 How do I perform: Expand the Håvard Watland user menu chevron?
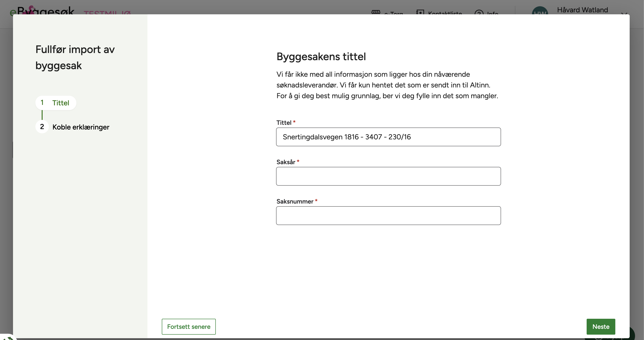(624, 13)
